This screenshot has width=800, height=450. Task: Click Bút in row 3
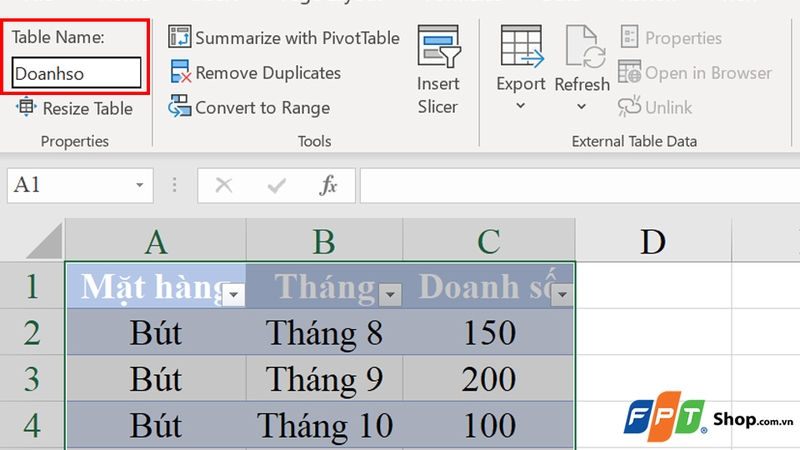click(156, 378)
